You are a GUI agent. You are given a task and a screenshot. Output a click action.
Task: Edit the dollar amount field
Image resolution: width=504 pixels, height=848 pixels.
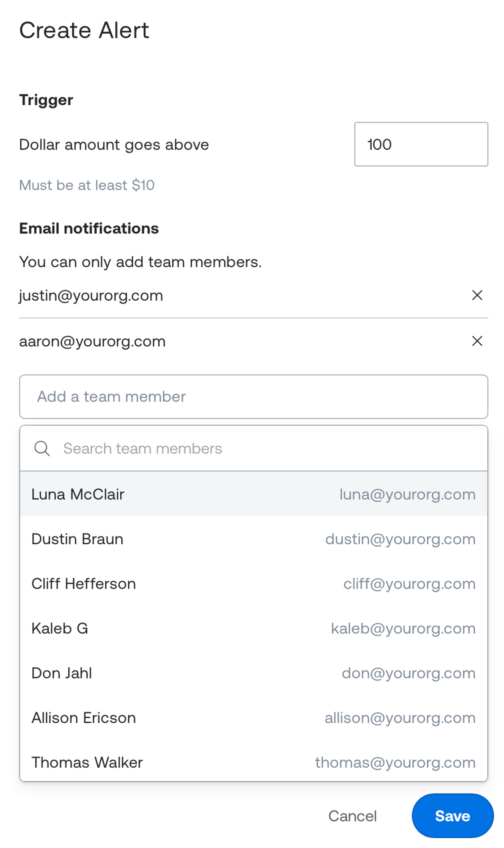[x=421, y=144]
